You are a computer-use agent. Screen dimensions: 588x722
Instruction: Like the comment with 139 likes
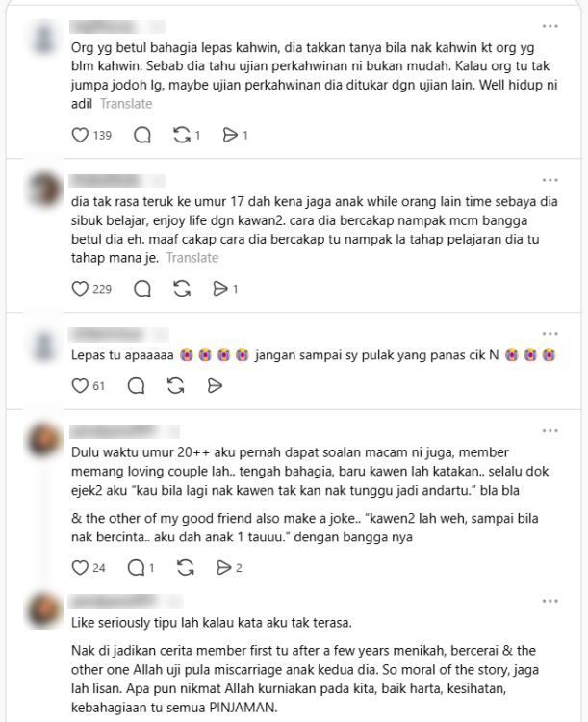click(80, 135)
